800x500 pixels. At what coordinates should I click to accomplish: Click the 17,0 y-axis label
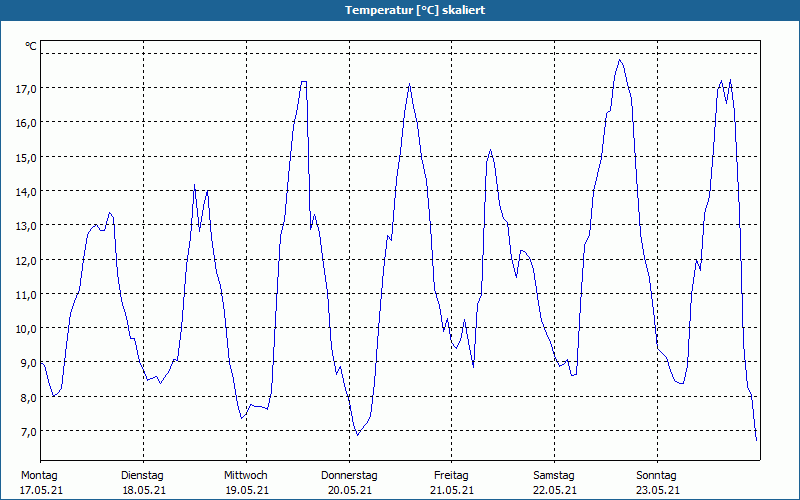click(x=27, y=89)
